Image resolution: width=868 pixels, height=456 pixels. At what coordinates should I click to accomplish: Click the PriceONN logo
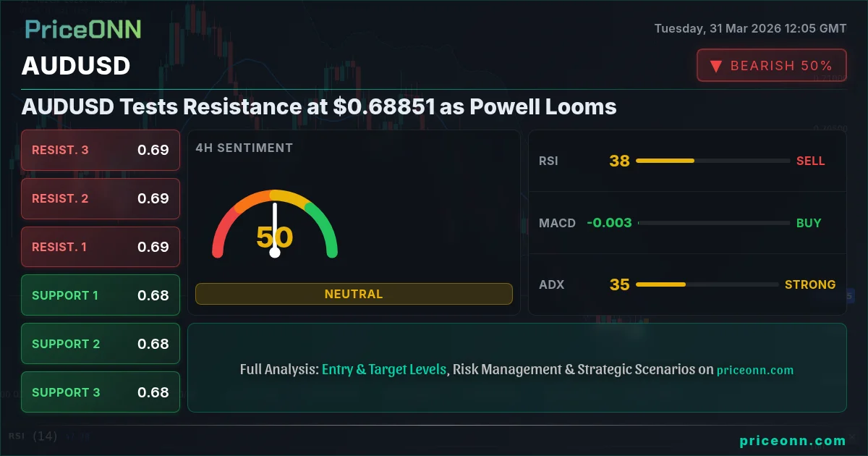point(83,29)
